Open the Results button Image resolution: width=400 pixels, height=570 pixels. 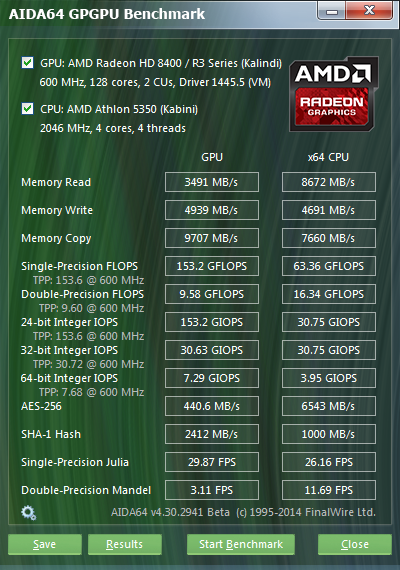pyautogui.click(x=125, y=544)
